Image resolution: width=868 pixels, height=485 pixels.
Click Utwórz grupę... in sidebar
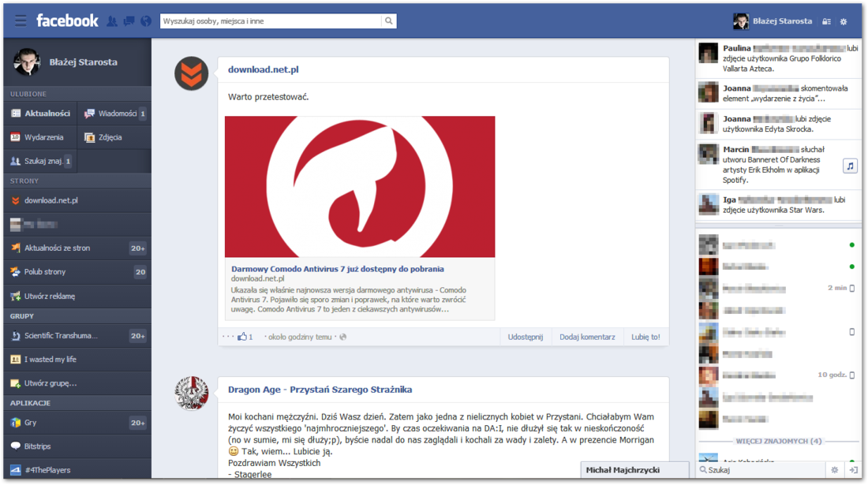point(77,382)
